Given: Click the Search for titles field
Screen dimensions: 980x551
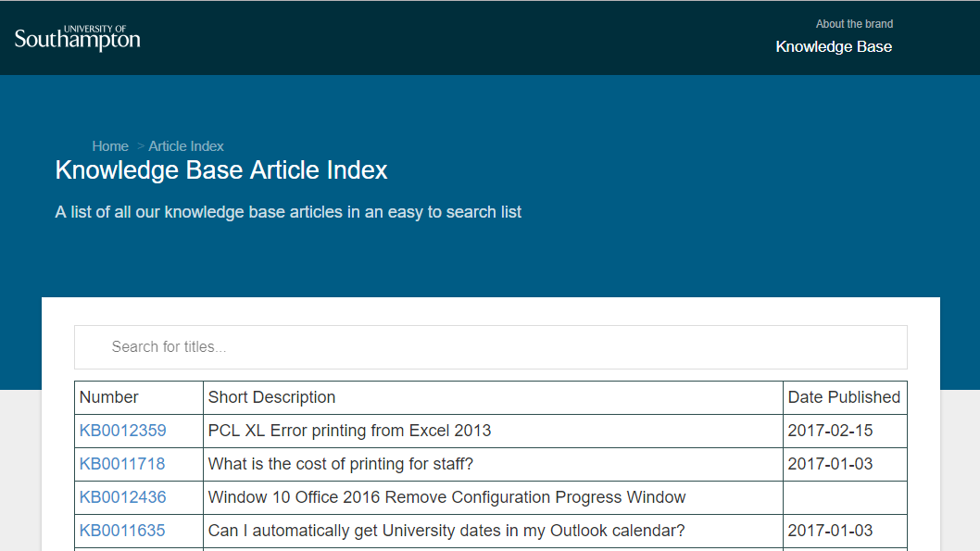Looking at the screenshot, I should pyautogui.click(x=491, y=347).
